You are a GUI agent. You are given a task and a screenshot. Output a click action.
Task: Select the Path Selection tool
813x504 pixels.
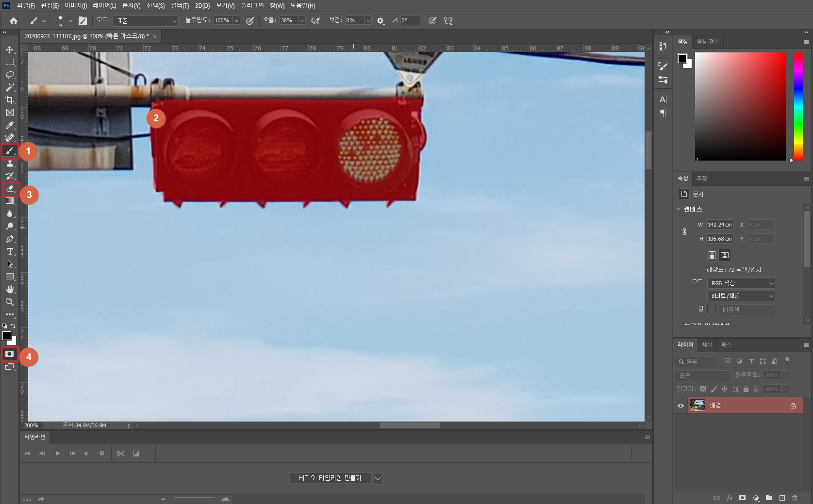(x=10, y=264)
